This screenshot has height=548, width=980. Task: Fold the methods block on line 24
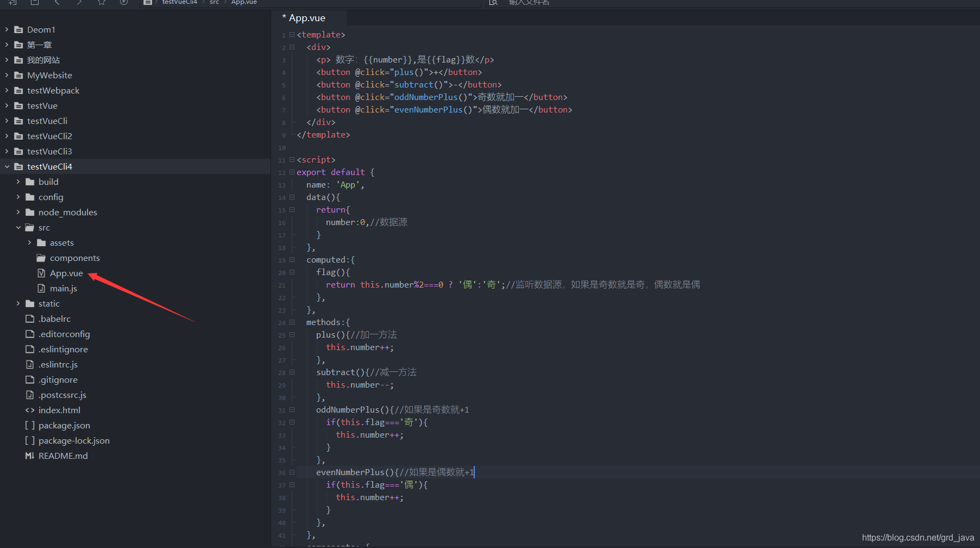pos(292,322)
